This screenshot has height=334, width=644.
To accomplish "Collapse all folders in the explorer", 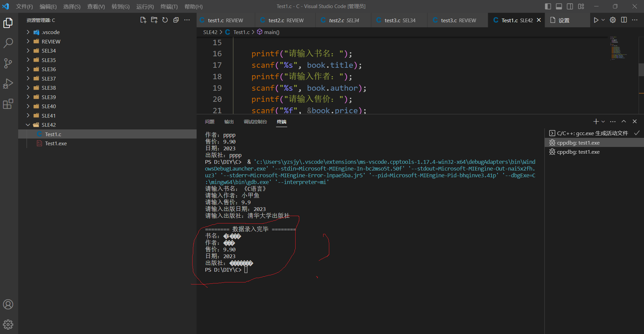I will point(176,20).
